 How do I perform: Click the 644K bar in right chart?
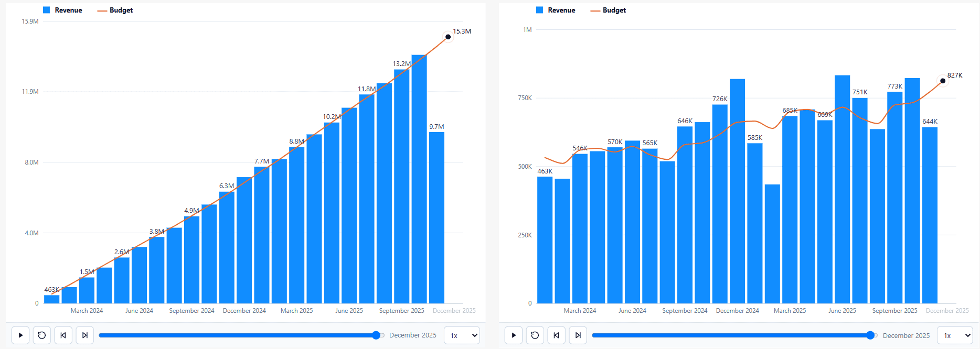pyautogui.click(x=930, y=215)
